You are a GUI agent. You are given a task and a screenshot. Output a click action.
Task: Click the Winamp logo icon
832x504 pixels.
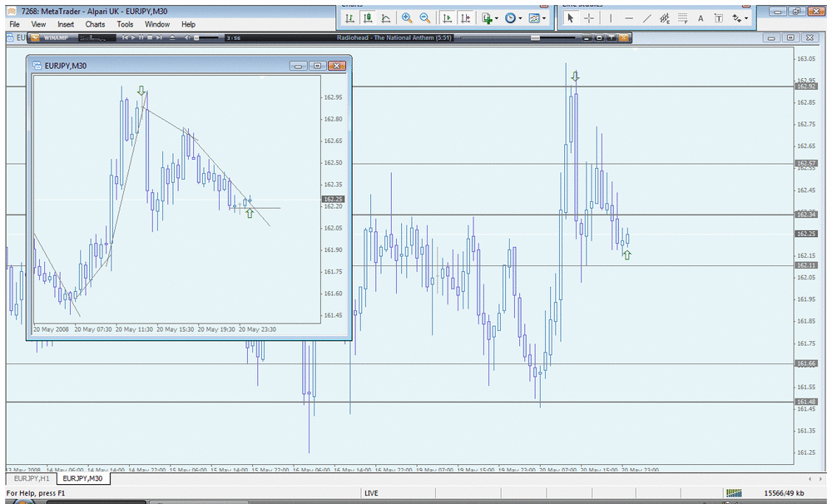(x=35, y=37)
